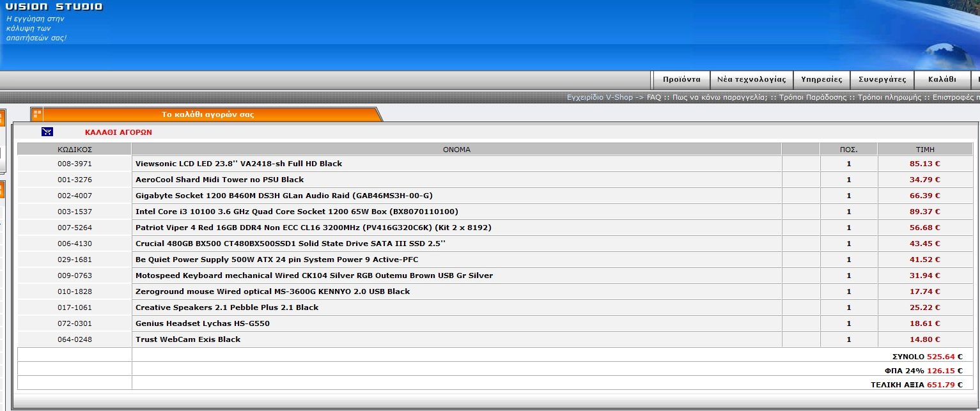This screenshot has width=980, height=411.
Task: Select the Intel Core i3 10100 item
Action: [x=297, y=212]
